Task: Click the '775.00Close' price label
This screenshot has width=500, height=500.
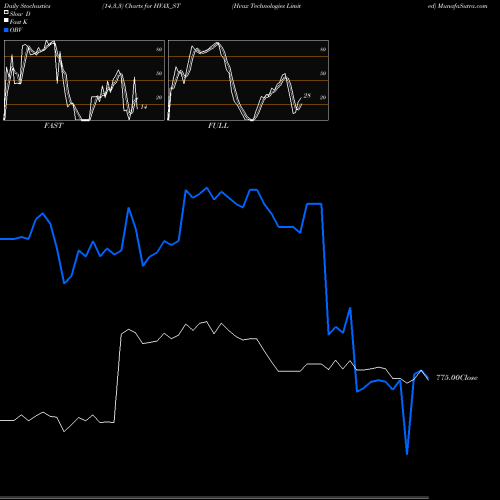Action: pyautogui.click(x=457, y=378)
